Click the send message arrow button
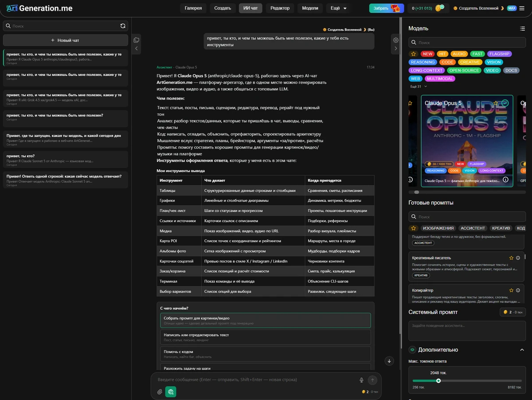532x400 pixels. 373,380
